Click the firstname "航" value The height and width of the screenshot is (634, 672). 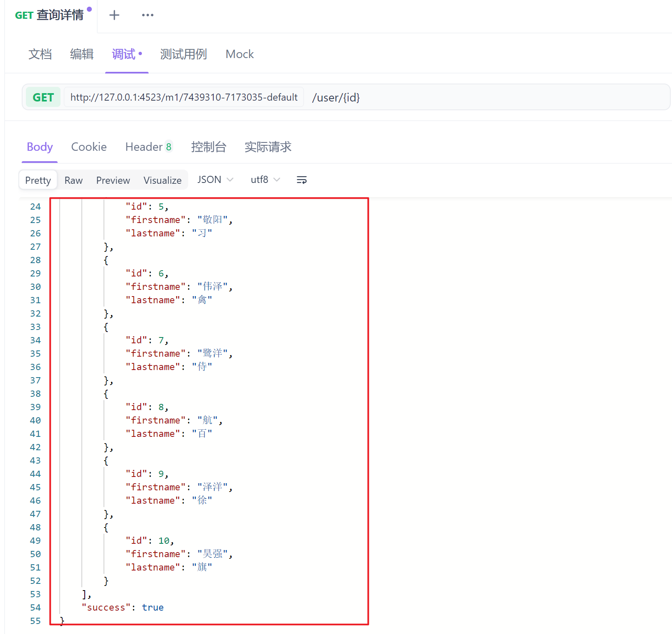tap(207, 420)
